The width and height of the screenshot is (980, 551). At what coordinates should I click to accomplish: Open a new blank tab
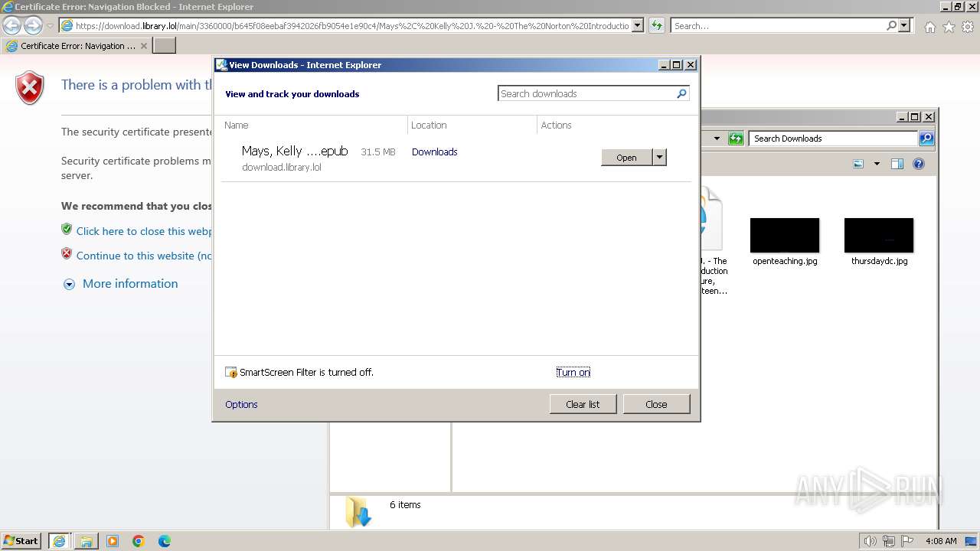click(165, 46)
